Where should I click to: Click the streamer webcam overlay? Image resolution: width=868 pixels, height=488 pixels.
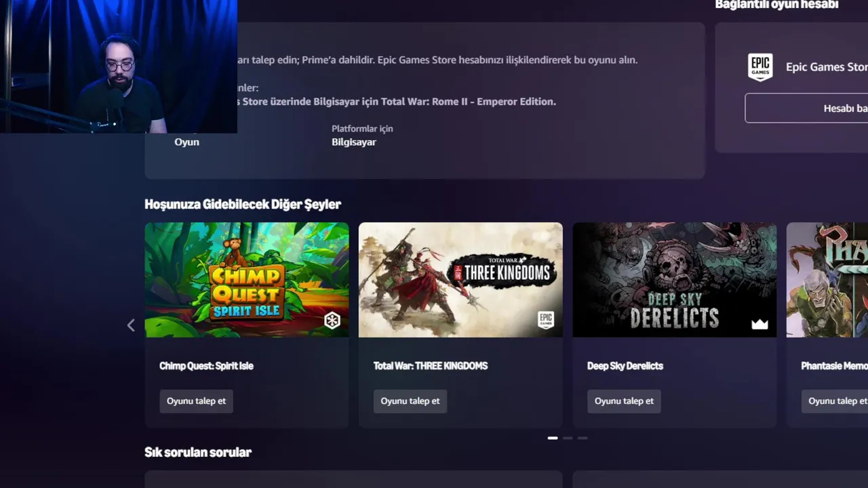coord(119,66)
